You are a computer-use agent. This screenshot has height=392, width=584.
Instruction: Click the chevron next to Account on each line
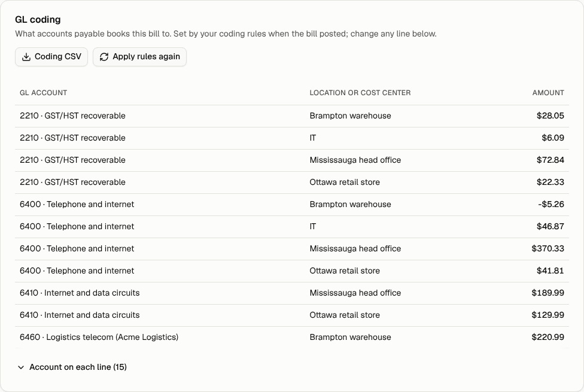(x=21, y=367)
